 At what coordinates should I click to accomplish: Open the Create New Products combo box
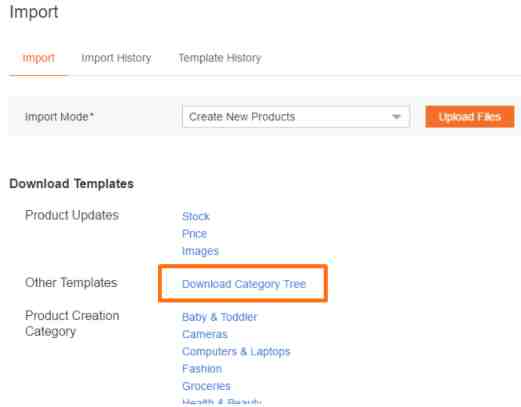point(296,117)
